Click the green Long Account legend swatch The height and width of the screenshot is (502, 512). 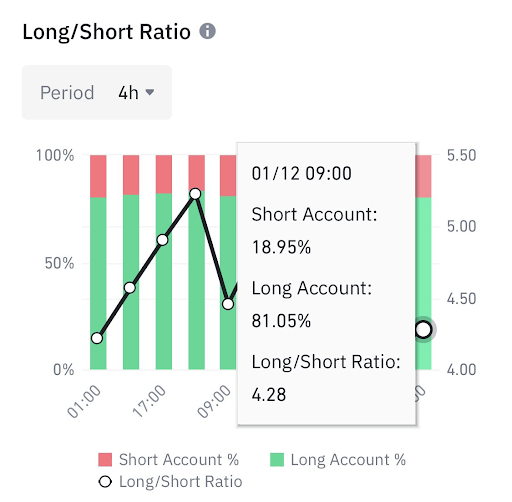click(x=277, y=459)
